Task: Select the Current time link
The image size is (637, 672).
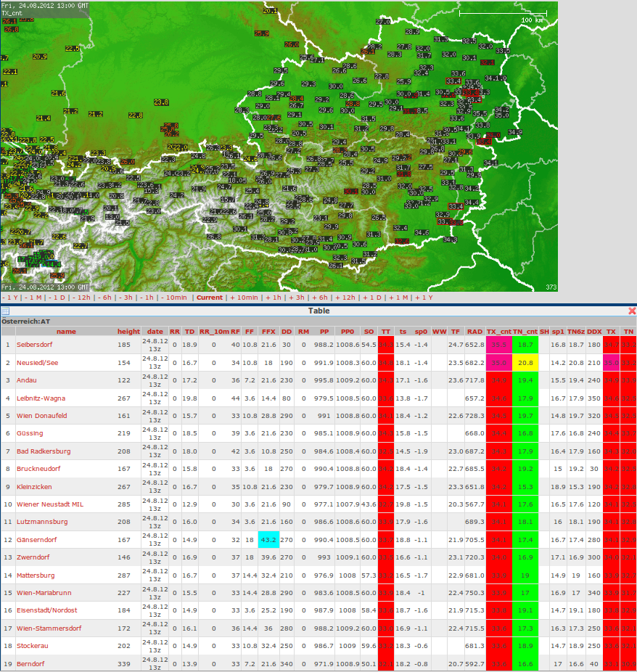Action: click(x=210, y=298)
